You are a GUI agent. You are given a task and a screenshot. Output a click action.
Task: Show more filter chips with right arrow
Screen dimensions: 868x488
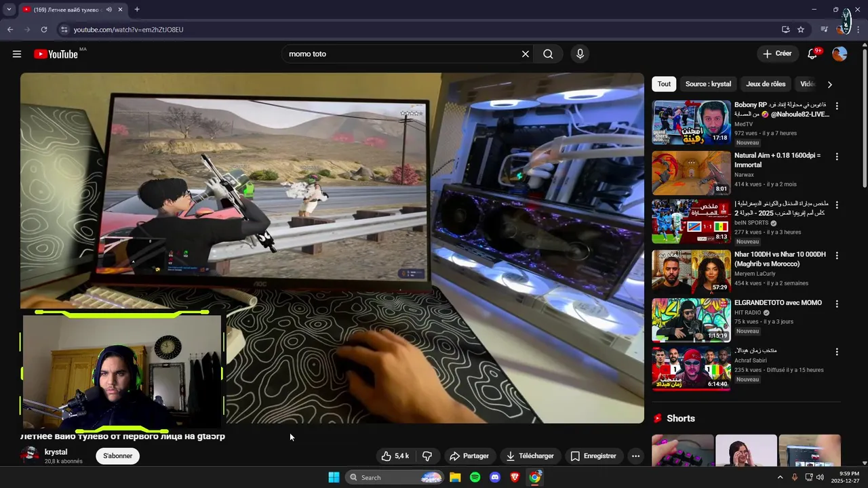(829, 85)
